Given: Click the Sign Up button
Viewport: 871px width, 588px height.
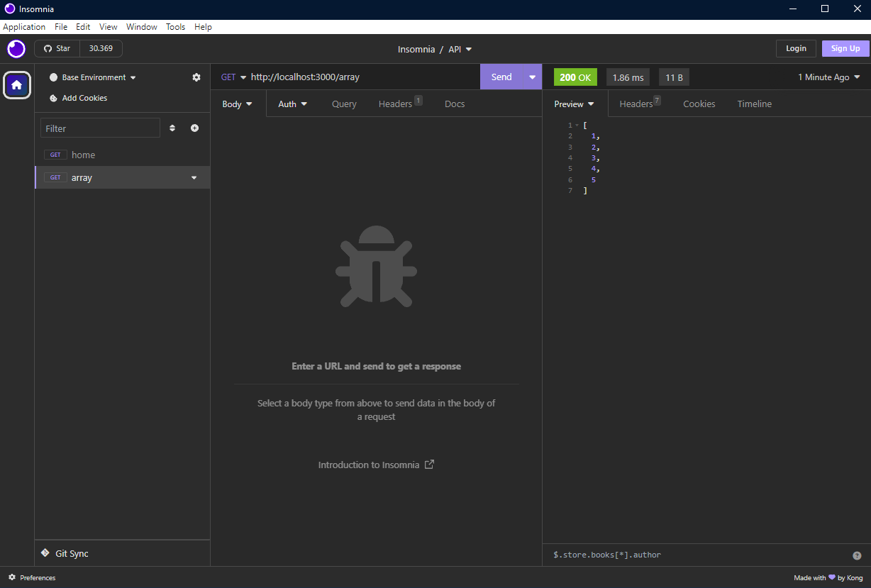Looking at the screenshot, I should 845,48.
